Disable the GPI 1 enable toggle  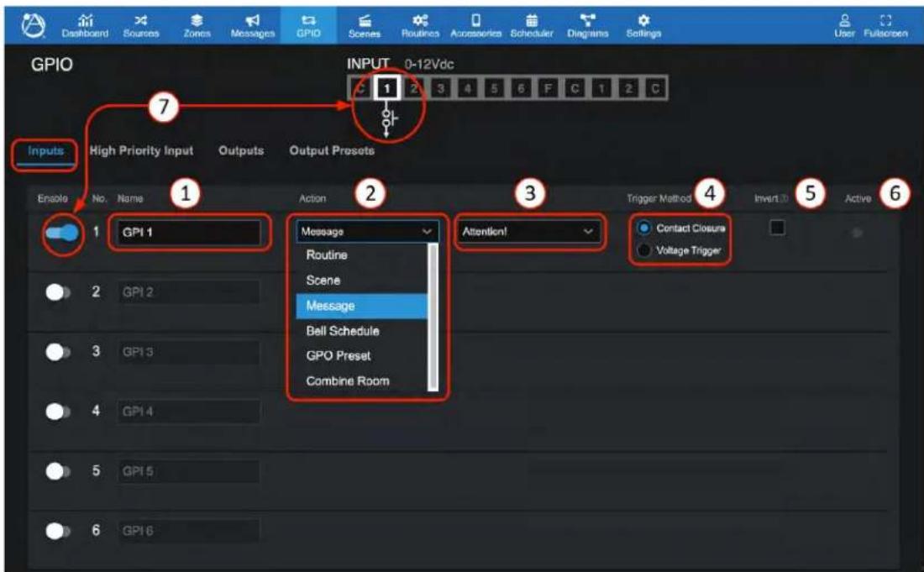click(x=62, y=233)
